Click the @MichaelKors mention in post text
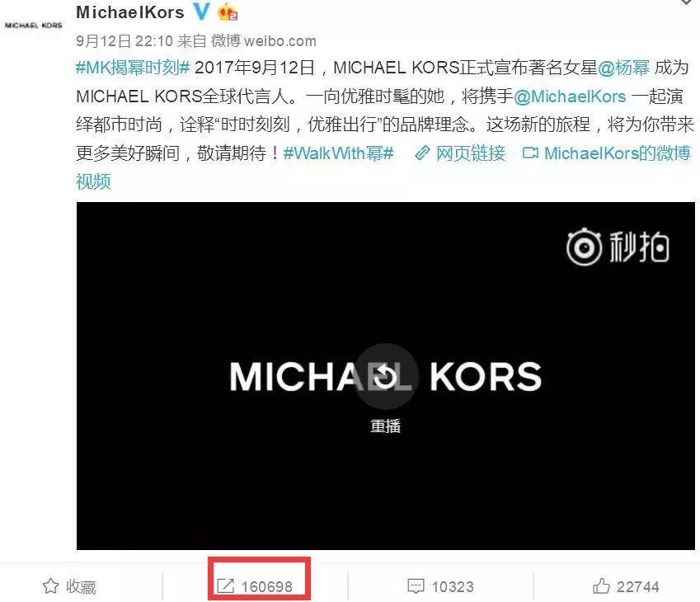Screen dimensions: 700x602 [x=570, y=96]
